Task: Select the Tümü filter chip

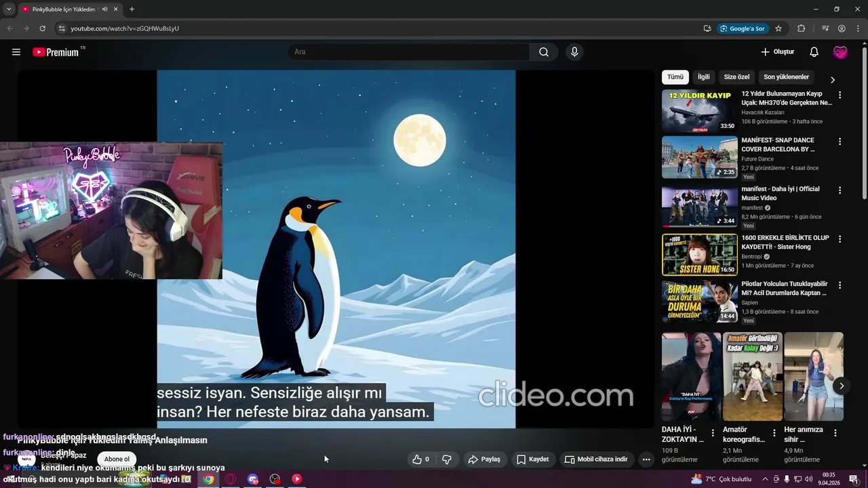Action: [x=675, y=77]
